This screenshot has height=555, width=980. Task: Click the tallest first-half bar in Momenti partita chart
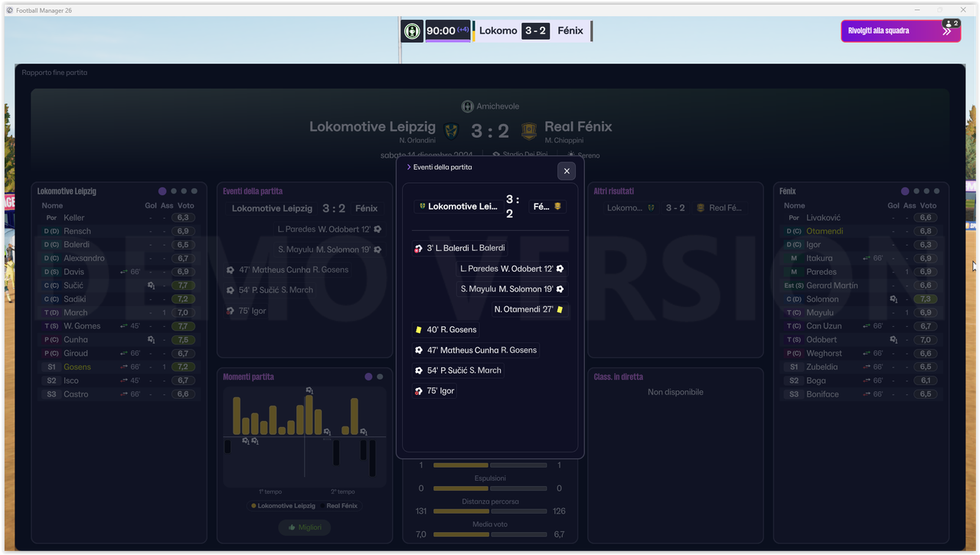point(237,416)
